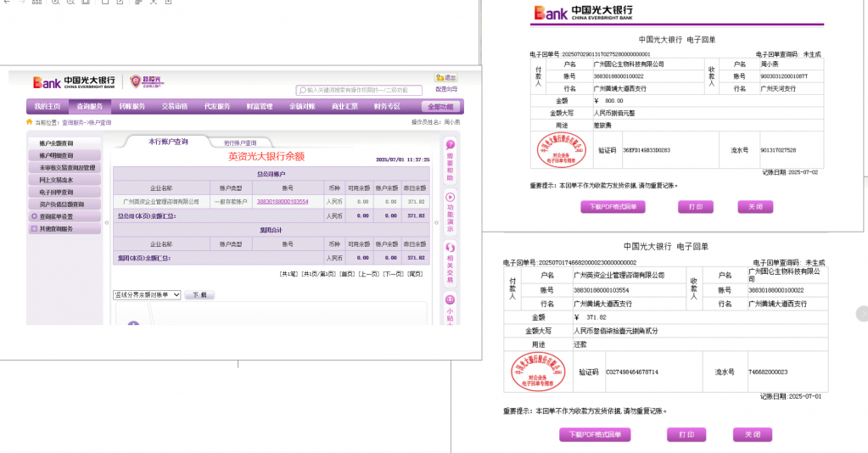Open the 竖线分界余额对账单 dropdown
The image size is (868, 453).
pos(147,294)
